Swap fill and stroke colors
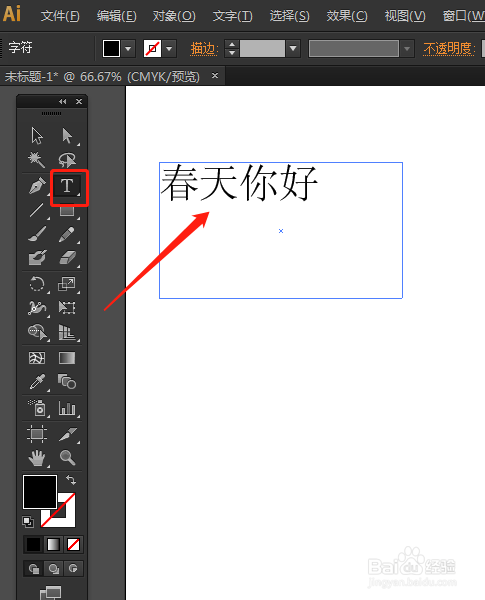Viewport: 485px width, 600px height. (x=71, y=480)
